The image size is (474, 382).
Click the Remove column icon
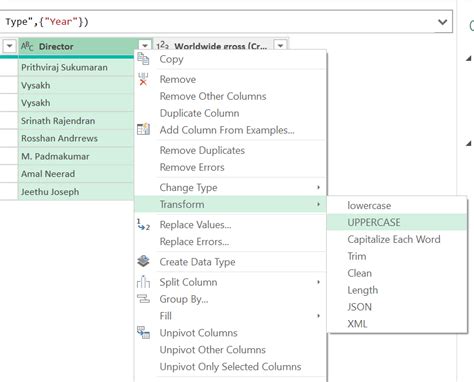click(143, 79)
